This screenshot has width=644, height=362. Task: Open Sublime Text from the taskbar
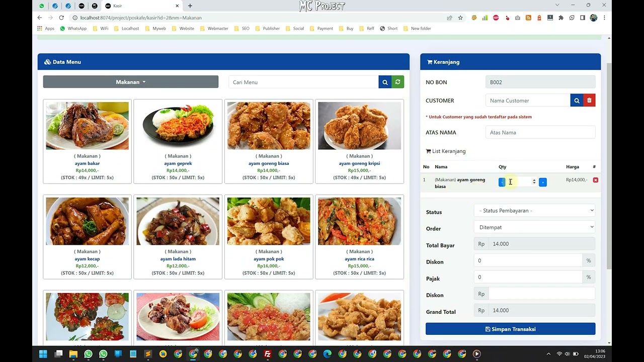click(148, 354)
